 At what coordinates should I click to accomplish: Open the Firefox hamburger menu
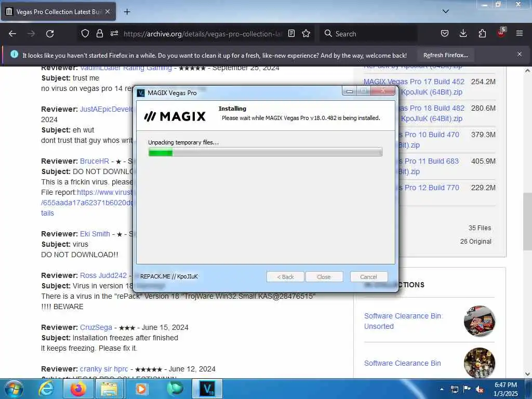520,33
